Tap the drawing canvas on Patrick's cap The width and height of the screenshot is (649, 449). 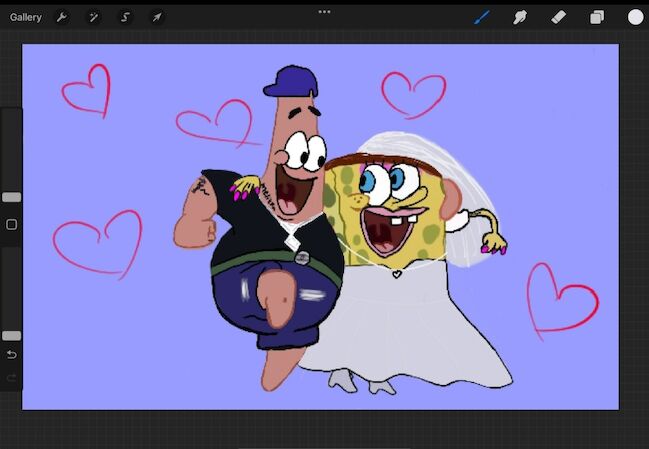(292, 81)
